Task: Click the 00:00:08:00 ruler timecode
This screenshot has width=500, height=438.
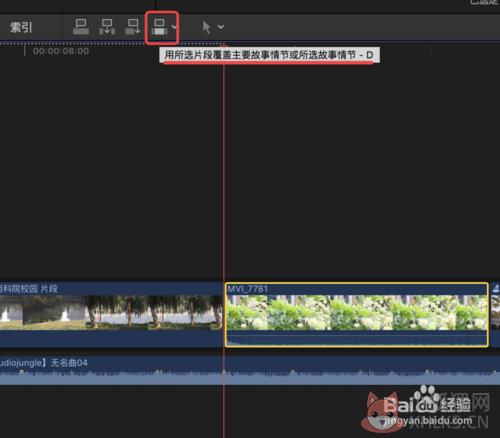Action: 61,51
